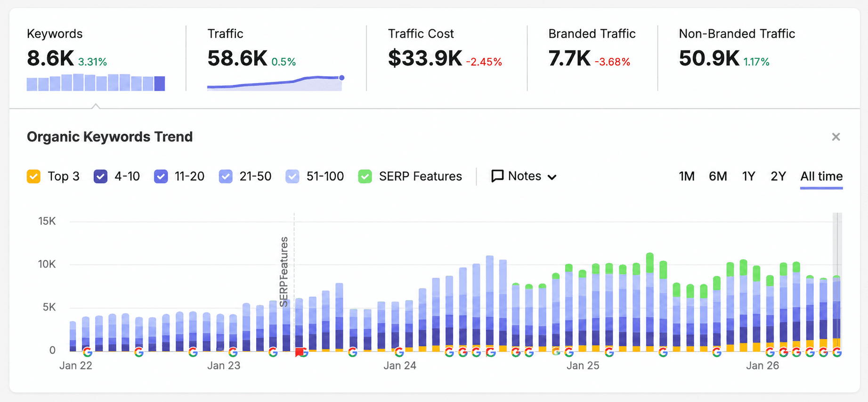Toggle the SERP Features checkbox
The height and width of the screenshot is (402, 868).
click(365, 177)
